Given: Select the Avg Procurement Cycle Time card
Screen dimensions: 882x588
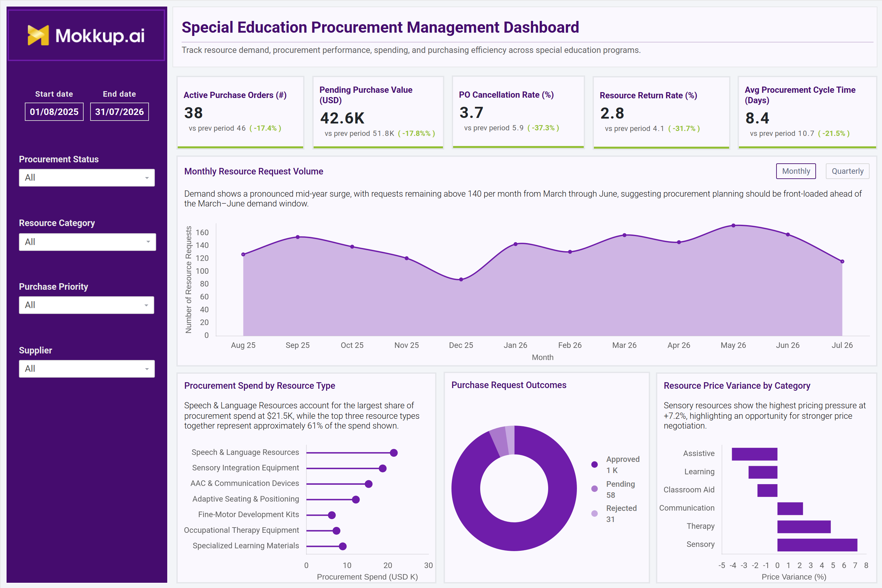Looking at the screenshot, I should 807,112.
